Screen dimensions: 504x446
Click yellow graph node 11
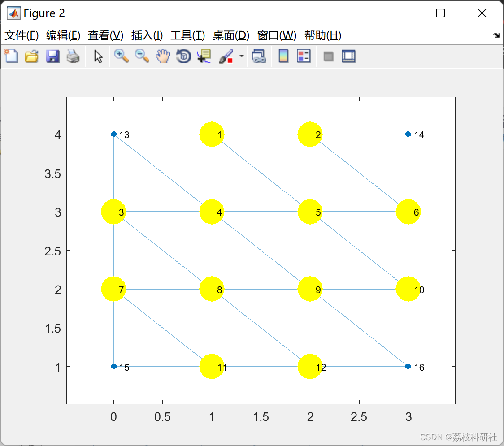[212, 367]
